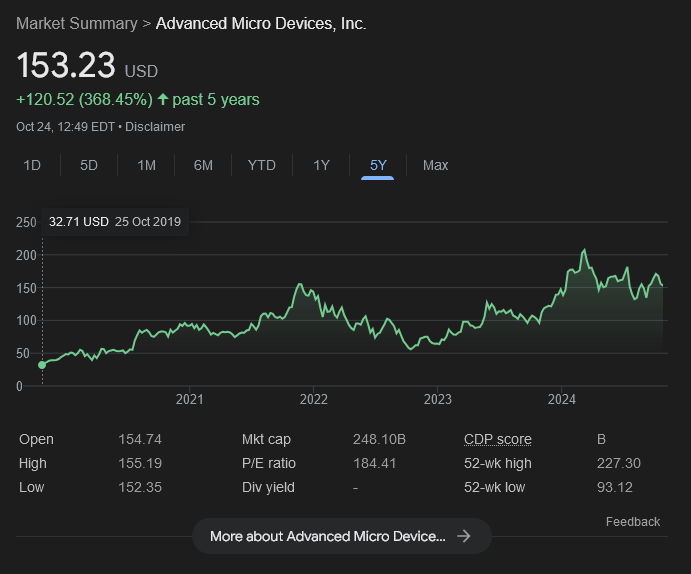Viewport: 691px width, 574px height.
Task: Click the 52-wk high value 227.30
Action: point(618,463)
